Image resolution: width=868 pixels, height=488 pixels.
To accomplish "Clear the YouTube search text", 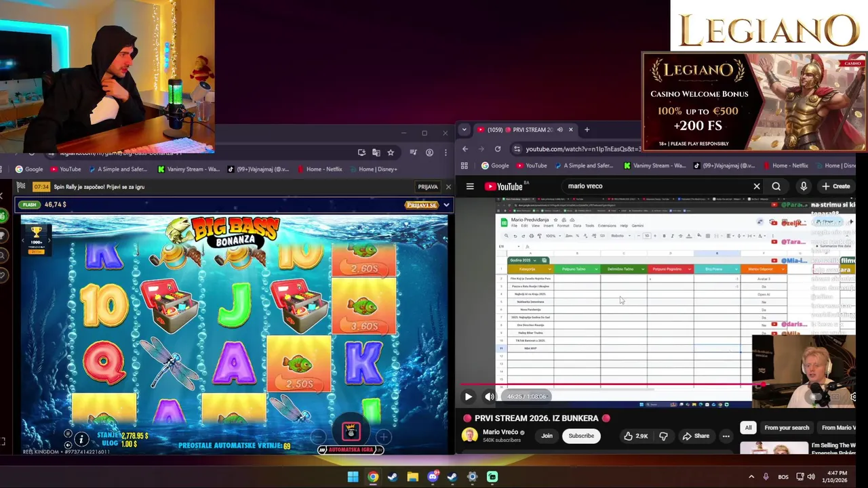I will tap(757, 186).
